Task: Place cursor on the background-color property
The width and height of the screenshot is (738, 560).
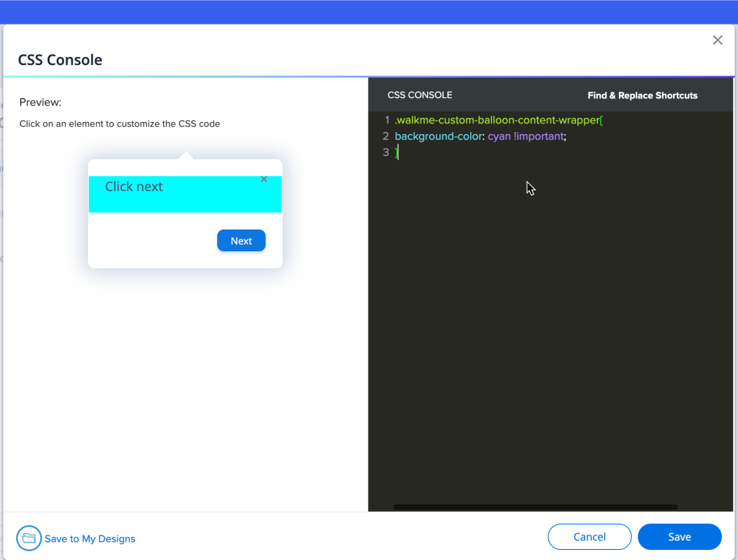Action: [x=438, y=136]
